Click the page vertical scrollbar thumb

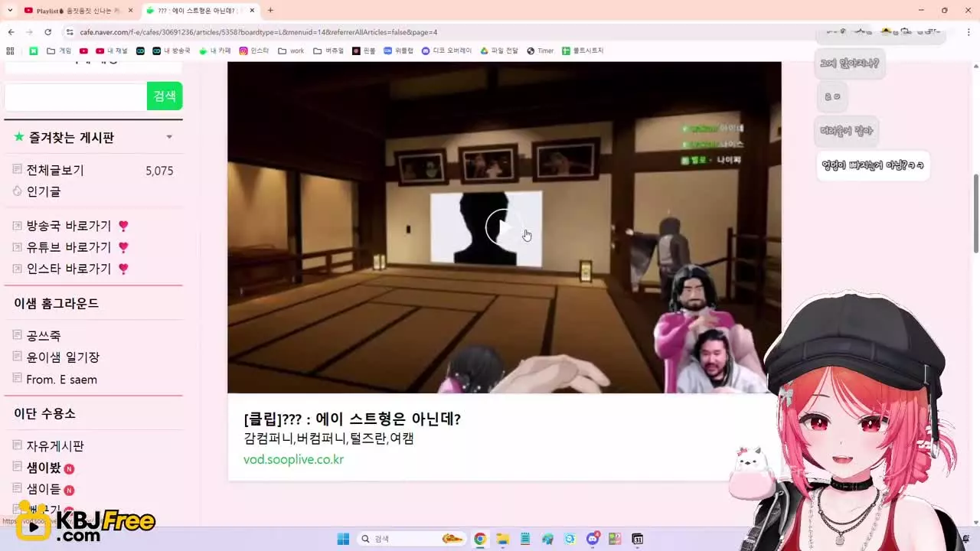(x=975, y=213)
